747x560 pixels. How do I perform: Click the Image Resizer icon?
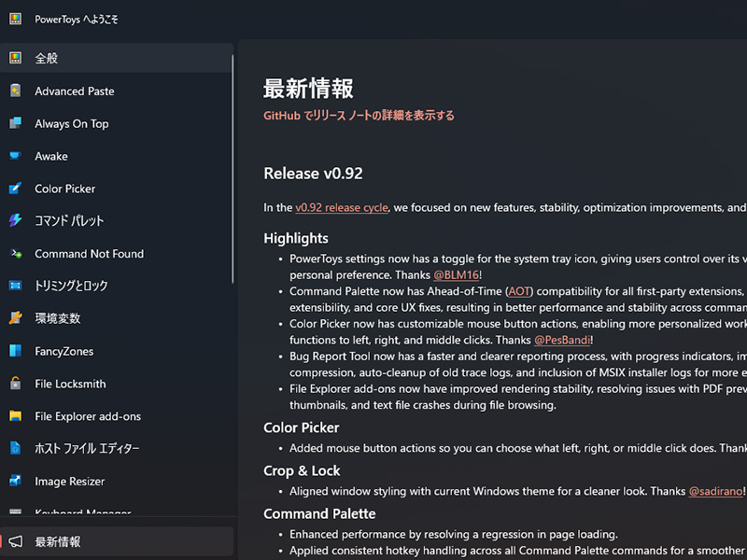tap(15, 481)
